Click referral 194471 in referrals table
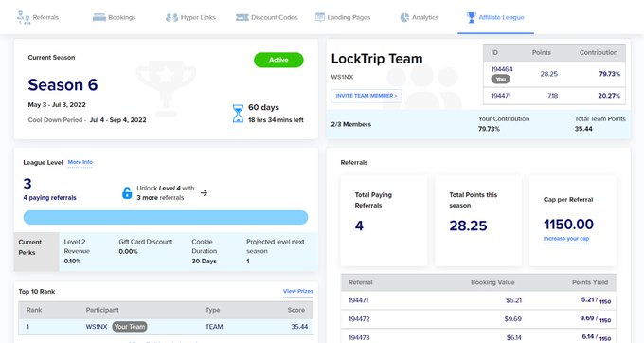The width and height of the screenshot is (644, 343). click(359, 300)
